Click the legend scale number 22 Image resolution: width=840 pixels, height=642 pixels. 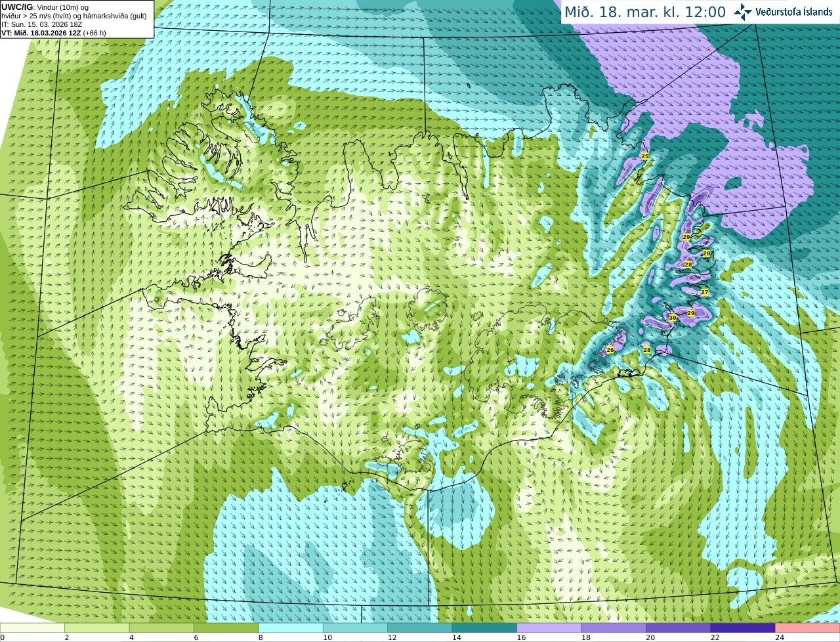[x=715, y=637]
